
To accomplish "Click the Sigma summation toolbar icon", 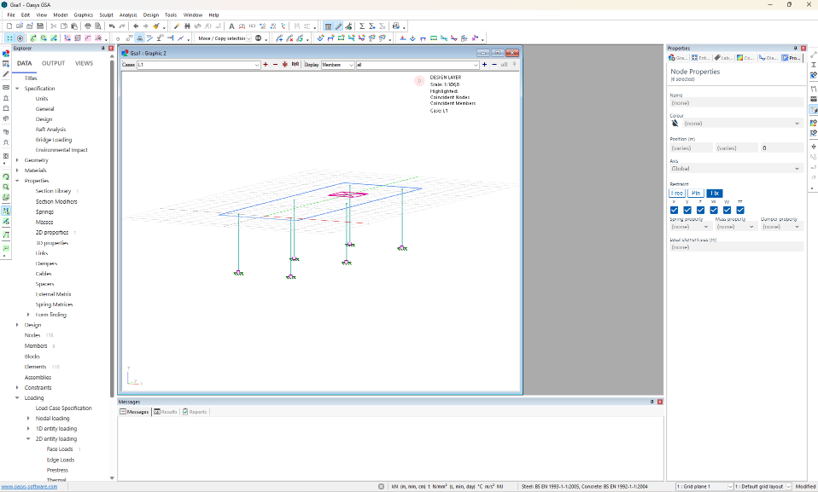I will 361,26.
